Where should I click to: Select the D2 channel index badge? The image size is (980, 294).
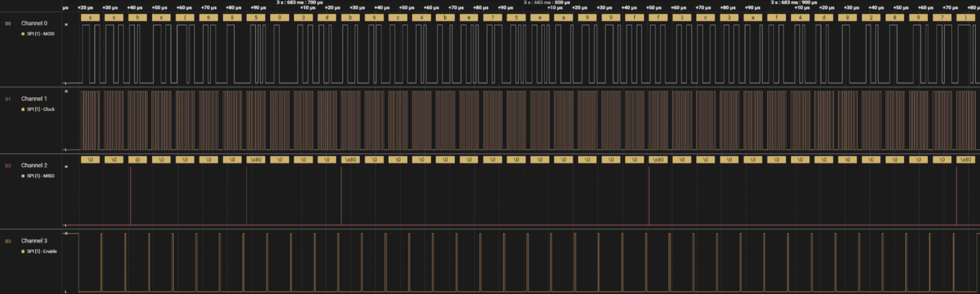point(8,166)
